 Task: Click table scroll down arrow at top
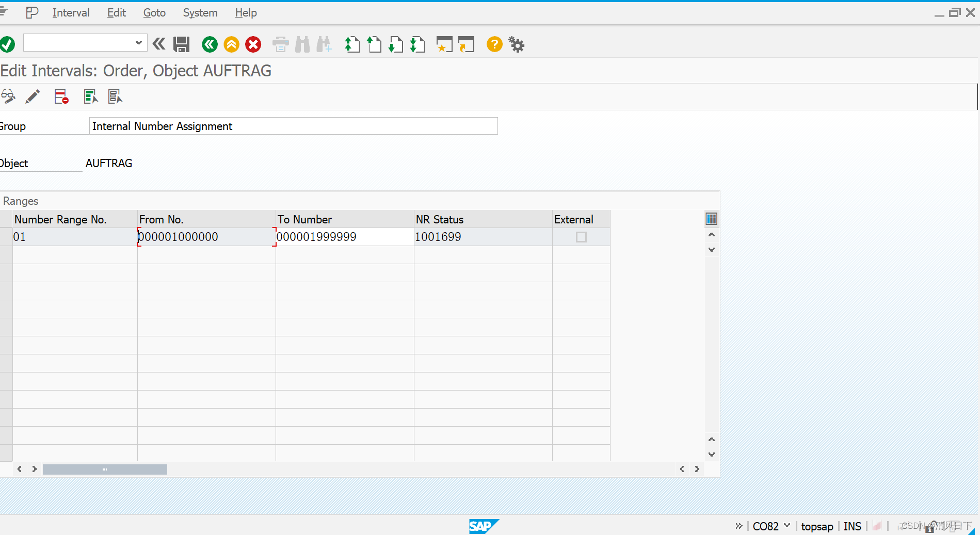click(712, 250)
